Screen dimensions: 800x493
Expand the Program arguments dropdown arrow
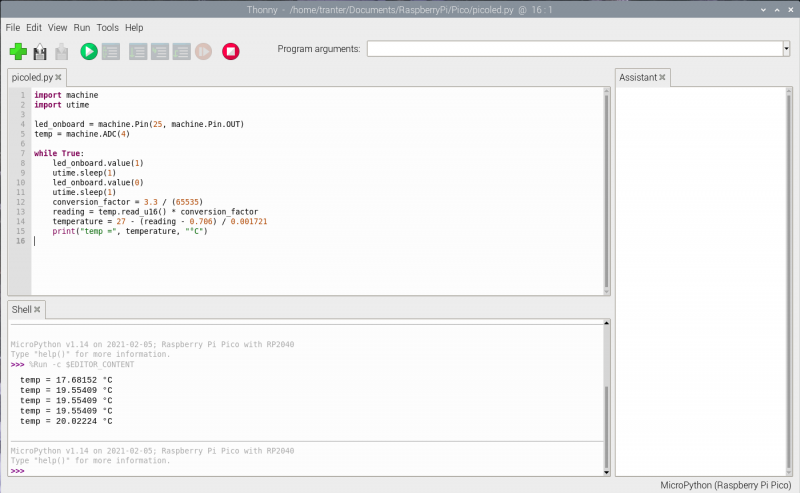[785, 49]
